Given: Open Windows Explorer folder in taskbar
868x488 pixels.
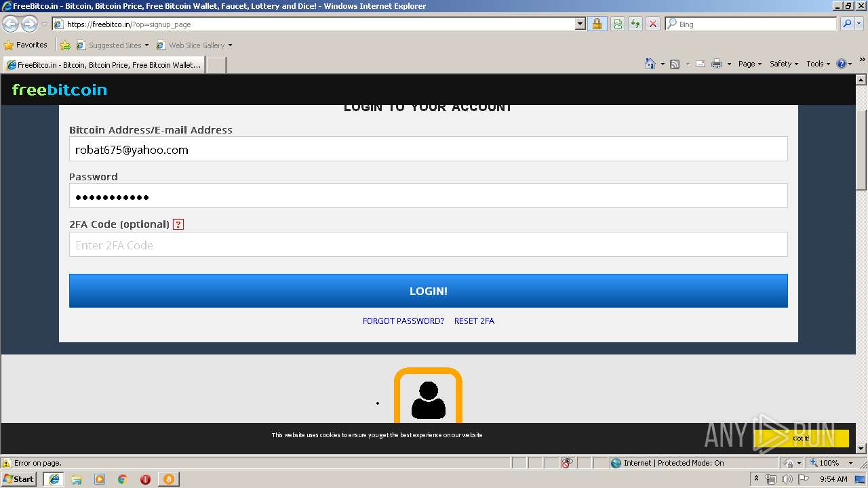Looking at the screenshot, I should [77, 479].
